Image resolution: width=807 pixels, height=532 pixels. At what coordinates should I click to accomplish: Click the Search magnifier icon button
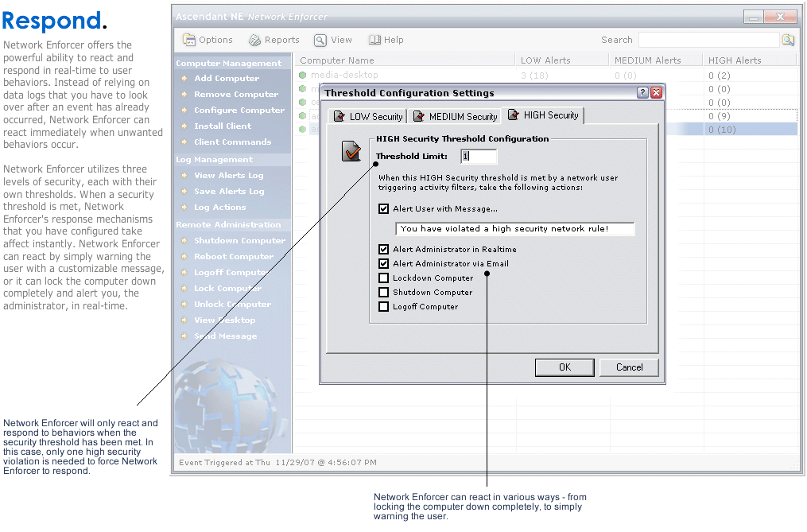(788, 40)
